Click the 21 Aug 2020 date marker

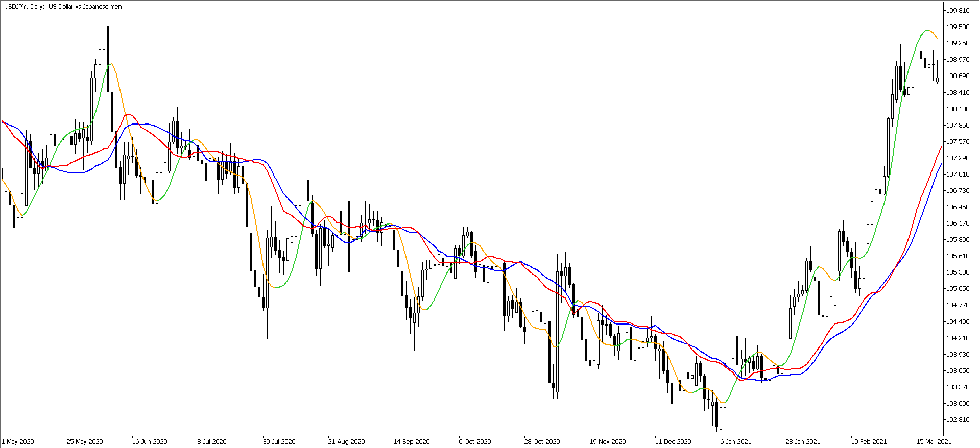tap(346, 441)
